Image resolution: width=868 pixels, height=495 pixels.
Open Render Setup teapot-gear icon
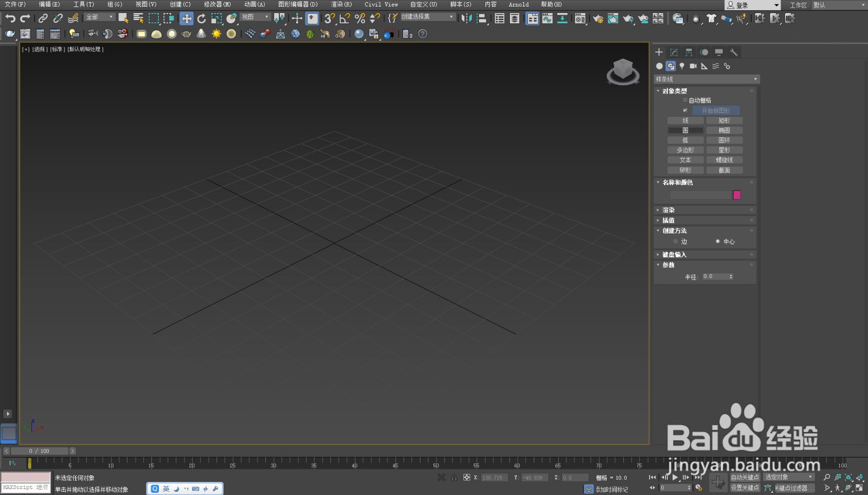tap(598, 18)
